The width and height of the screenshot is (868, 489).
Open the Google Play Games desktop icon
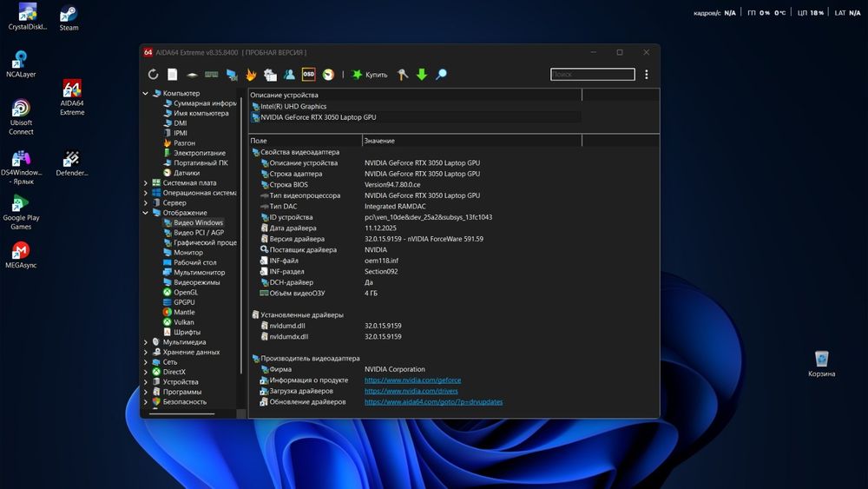pyautogui.click(x=21, y=212)
